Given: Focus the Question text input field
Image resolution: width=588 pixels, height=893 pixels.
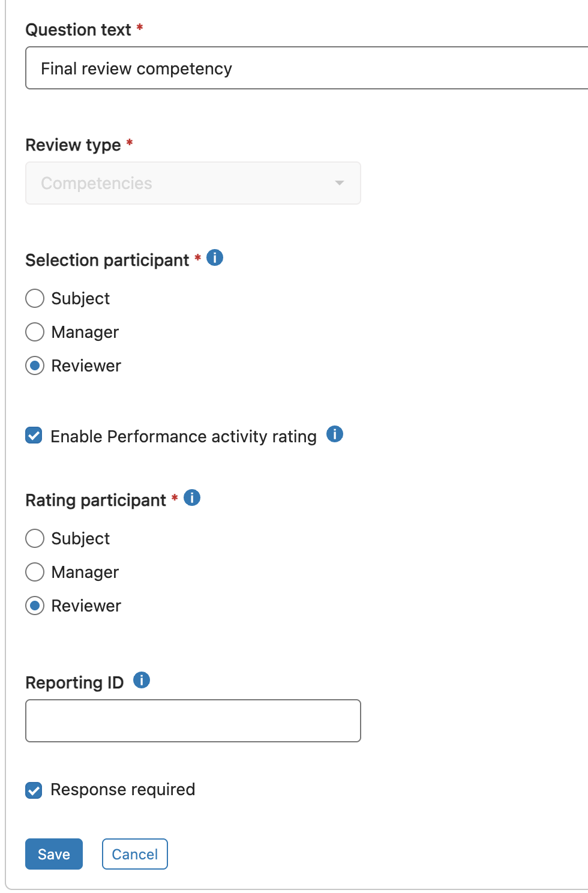Looking at the screenshot, I should pos(307,68).
